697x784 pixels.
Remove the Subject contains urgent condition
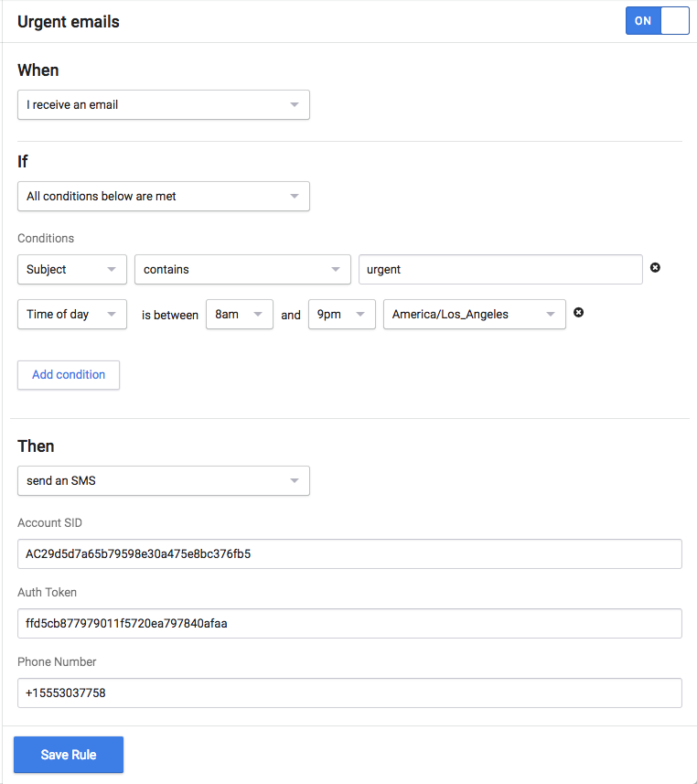tap(655, 268)
